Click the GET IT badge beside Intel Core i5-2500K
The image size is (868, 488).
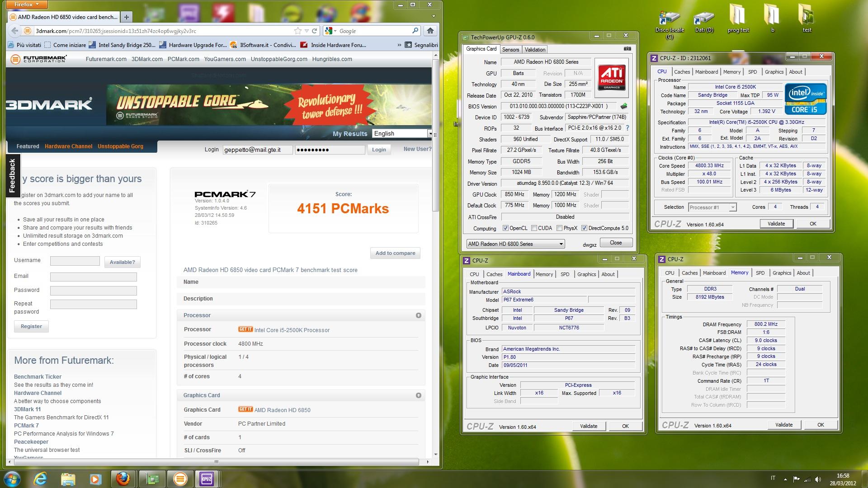tap(245, 329)
